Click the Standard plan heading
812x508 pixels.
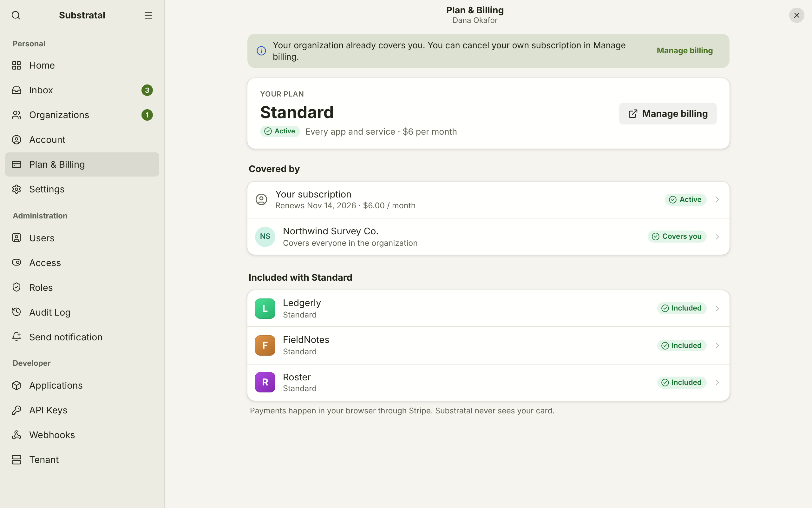tap(297, 112)
